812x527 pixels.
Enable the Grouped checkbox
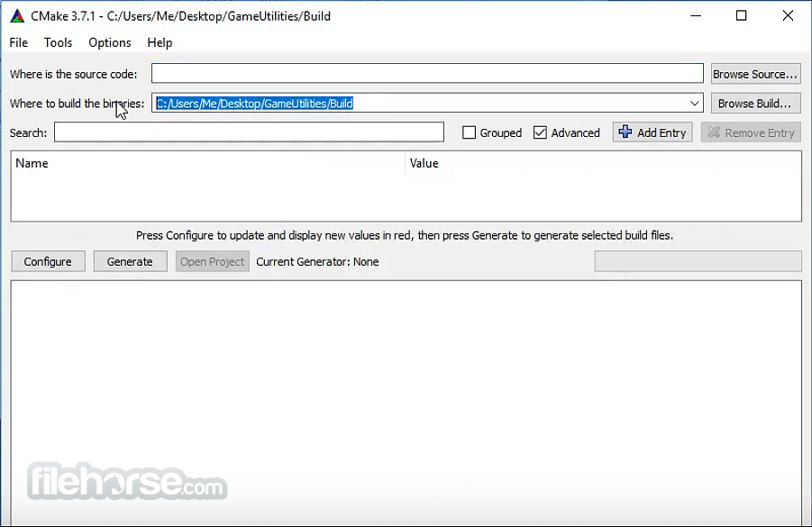pyautogui.click(x=469, y=132)
